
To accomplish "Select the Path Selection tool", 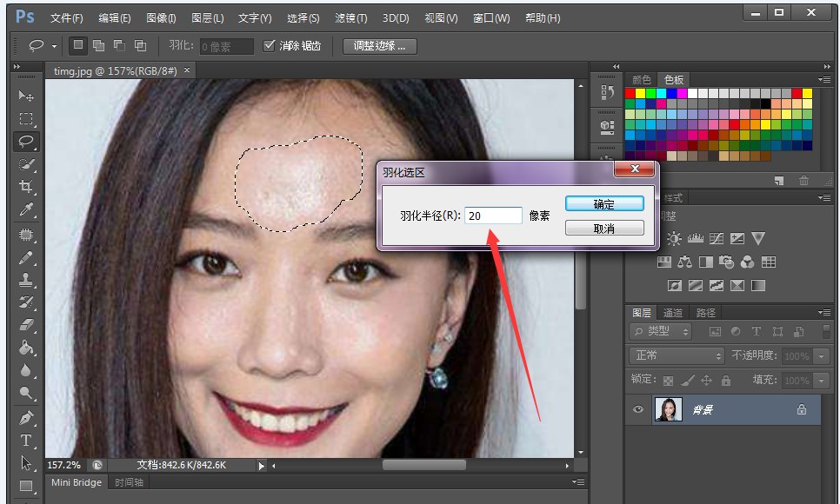I will point(26,463).
